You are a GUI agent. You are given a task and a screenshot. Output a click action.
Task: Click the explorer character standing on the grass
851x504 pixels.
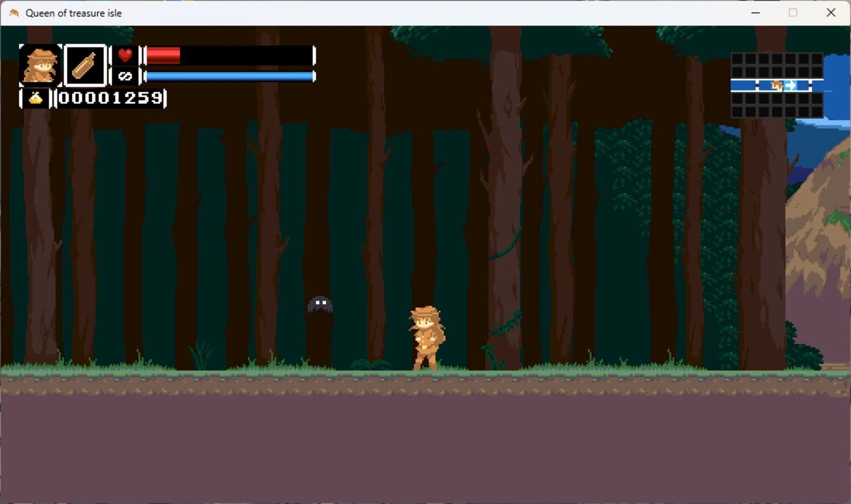coord(426,338)
